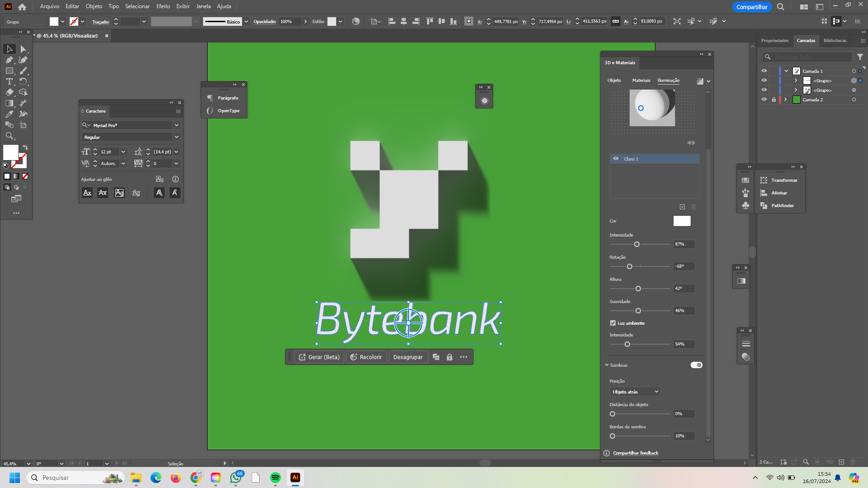Click the Pesquisar tudo layers search field
This screenshot has width=868, height=488.
pyautogui.click(x=807, y=57)
